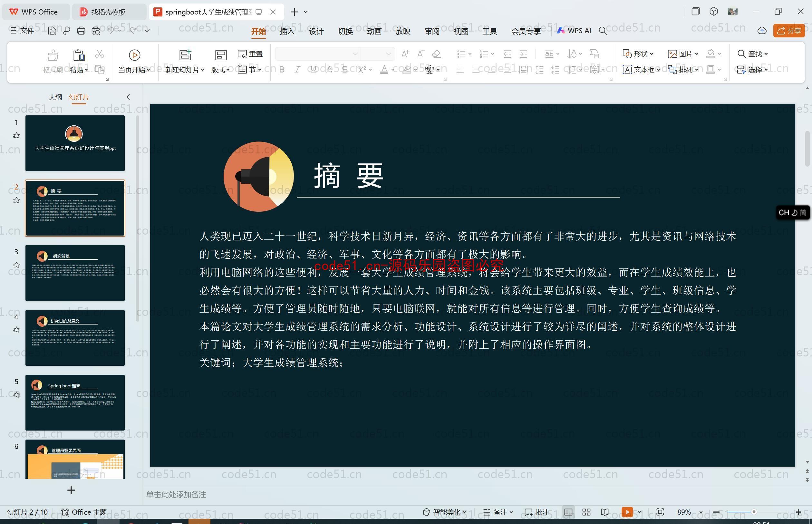Toggle CH simplified/traditional text button
The height and width of the screenshot is (524, 812).
click(803, 211)
